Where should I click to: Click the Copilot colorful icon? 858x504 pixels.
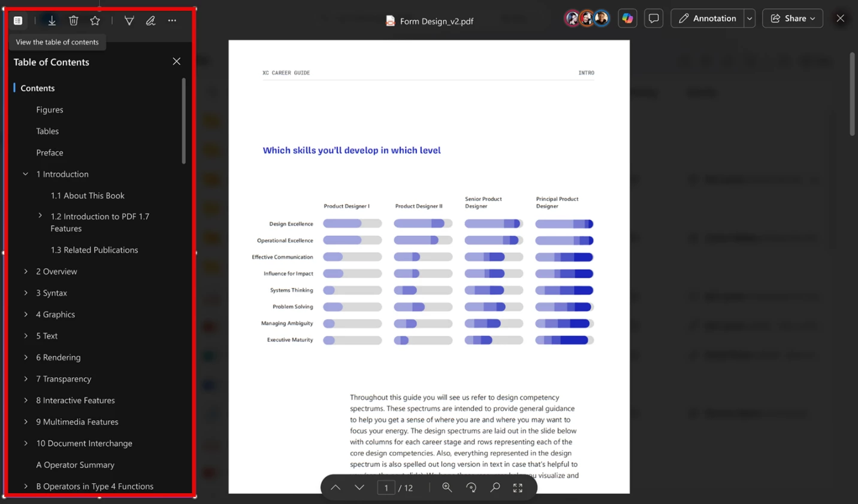[x=627, y=19]
